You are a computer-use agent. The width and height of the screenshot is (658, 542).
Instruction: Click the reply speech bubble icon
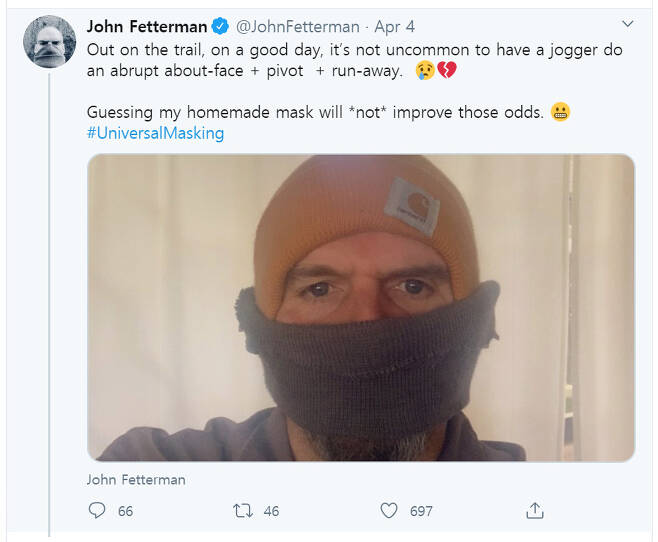pyautogui.click(x=97, y=510)
